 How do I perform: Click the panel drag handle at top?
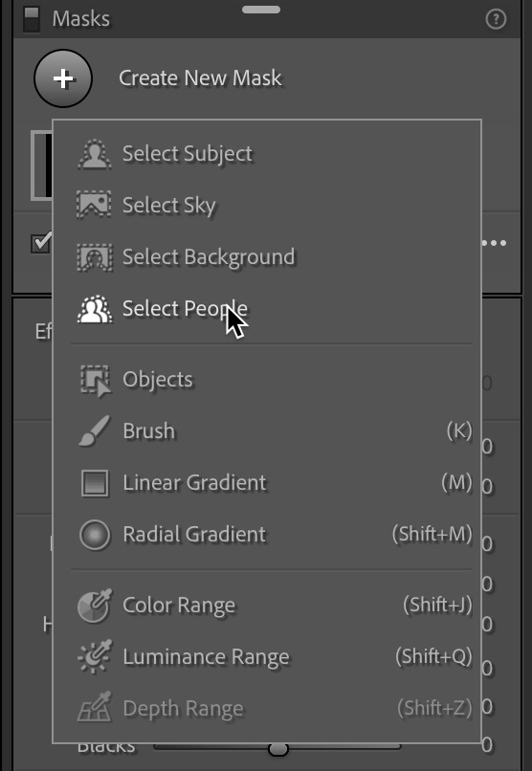pyautogui.click(x=261, y=10)
